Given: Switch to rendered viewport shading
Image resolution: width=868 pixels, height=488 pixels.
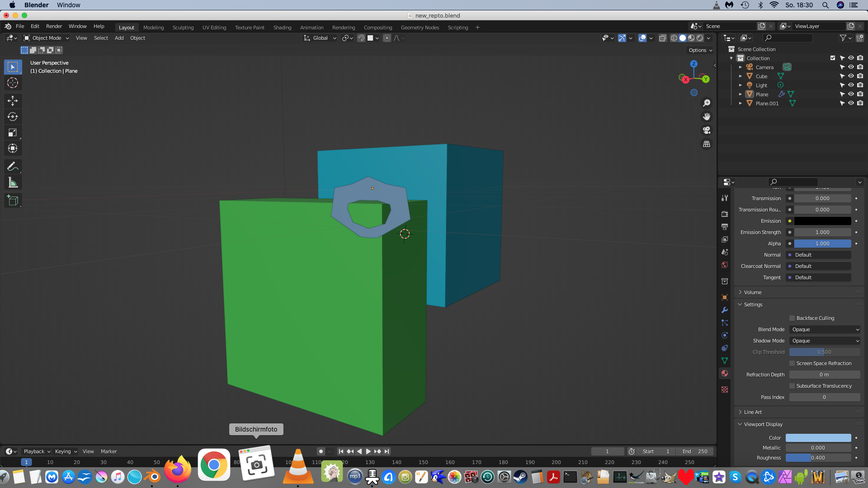Looking at the screenshot, I should 700,38.
